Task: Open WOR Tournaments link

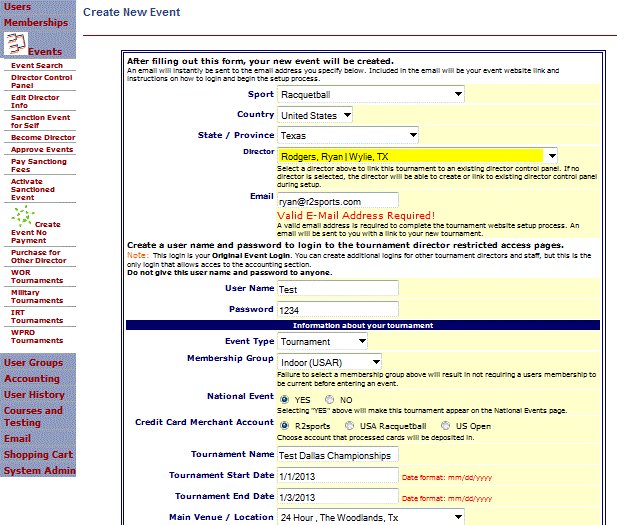Action: tap(37, 276)
